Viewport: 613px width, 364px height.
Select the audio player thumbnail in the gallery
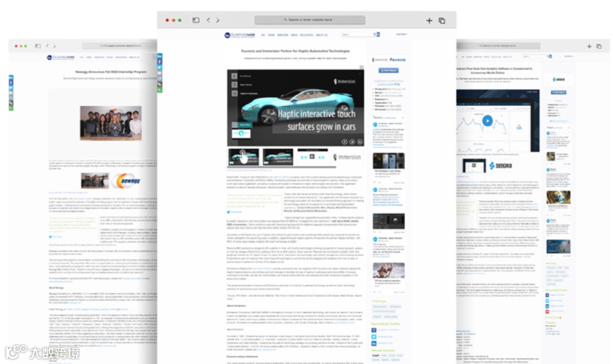click(312, 156)
